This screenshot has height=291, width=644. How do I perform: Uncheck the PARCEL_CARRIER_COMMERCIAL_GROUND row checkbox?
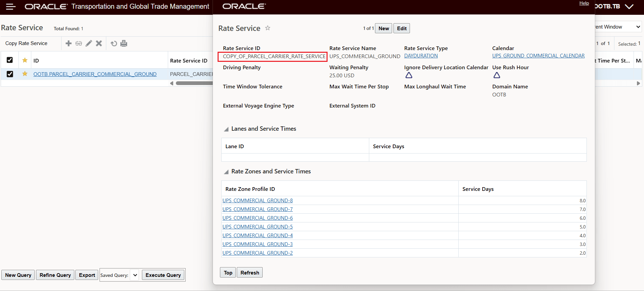[10, 74]
